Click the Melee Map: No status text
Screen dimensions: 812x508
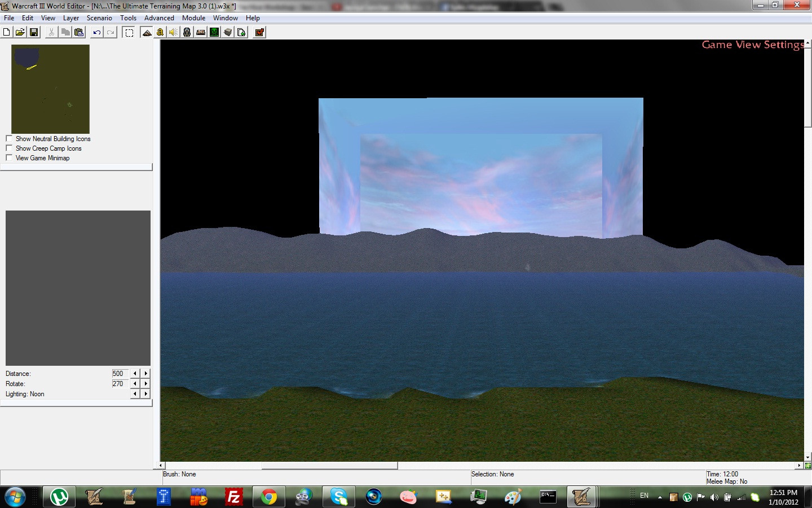[x=726, y=481]
